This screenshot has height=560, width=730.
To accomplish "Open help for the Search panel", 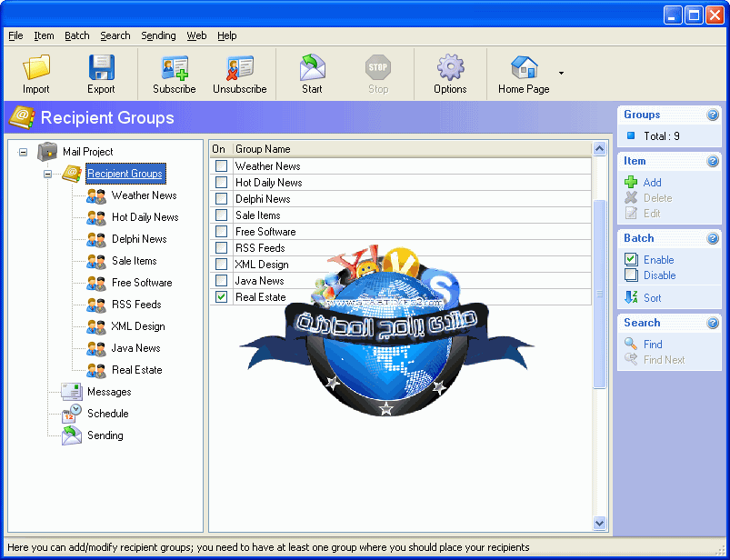I will click(x=713, y=323).
